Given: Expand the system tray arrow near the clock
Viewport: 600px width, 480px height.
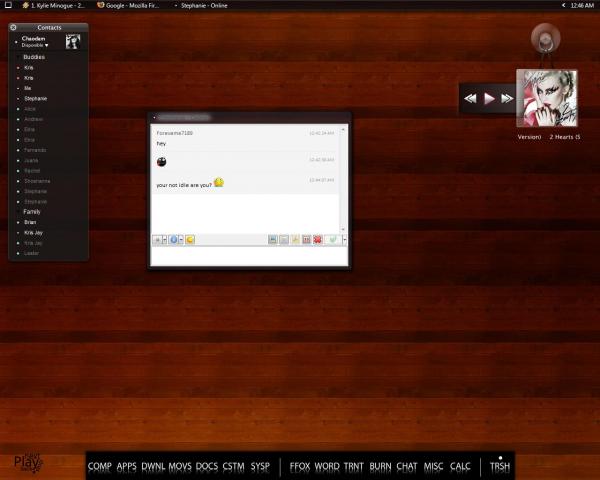Looking at the screenshot, I should [x=564, y=5].
